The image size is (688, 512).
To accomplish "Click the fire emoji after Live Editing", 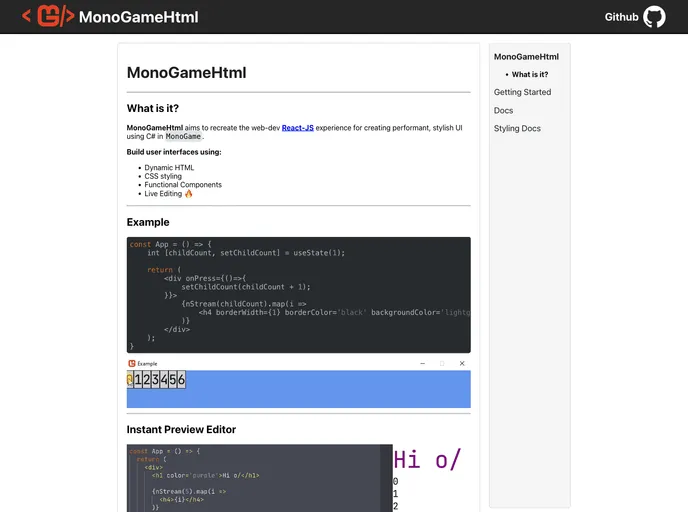I will (x=188, y=193).
